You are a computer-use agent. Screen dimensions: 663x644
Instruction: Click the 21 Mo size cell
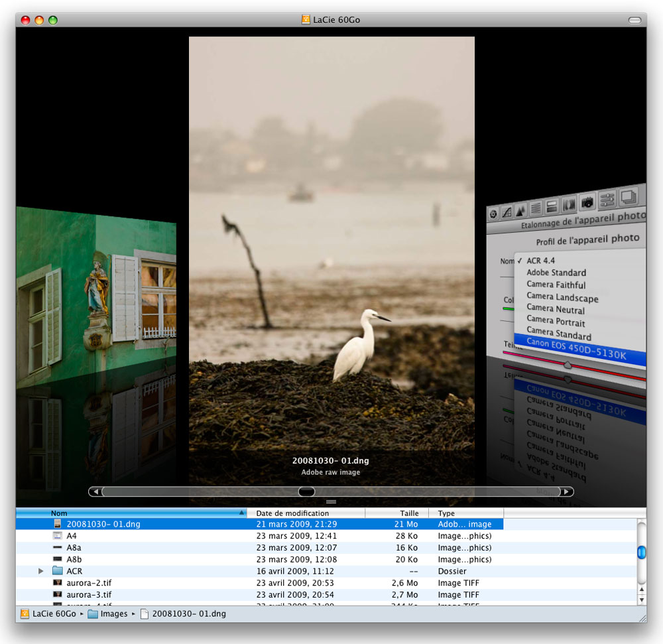(x=406, y=524)
